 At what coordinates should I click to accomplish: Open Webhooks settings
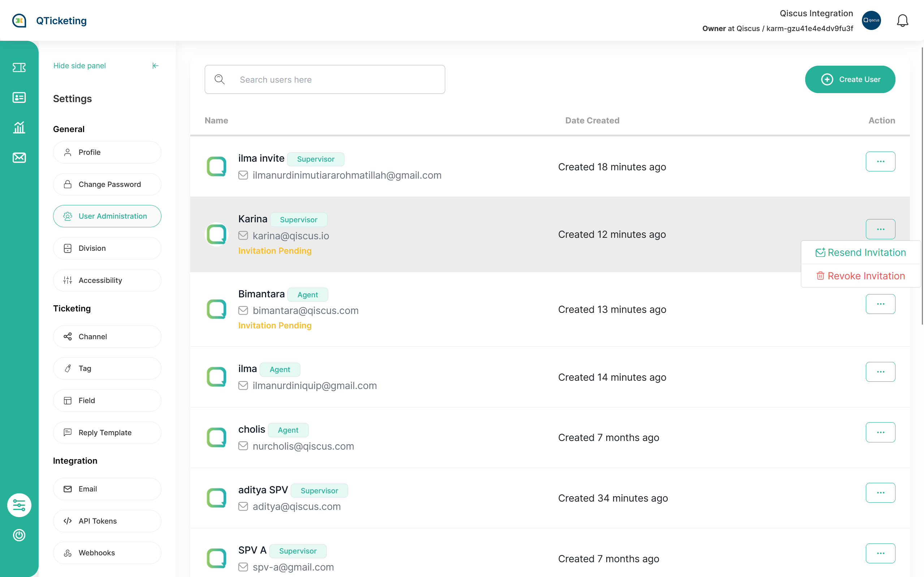[x=107, y=552]
